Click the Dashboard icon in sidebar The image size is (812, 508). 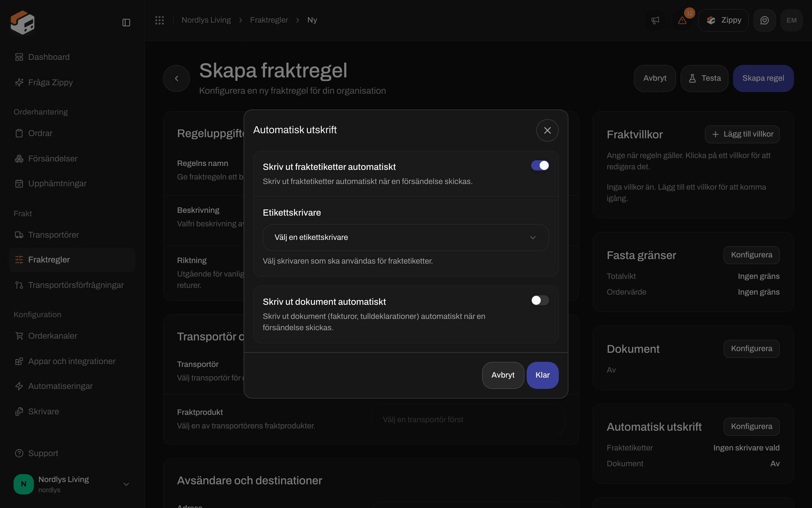pos(19,57)
